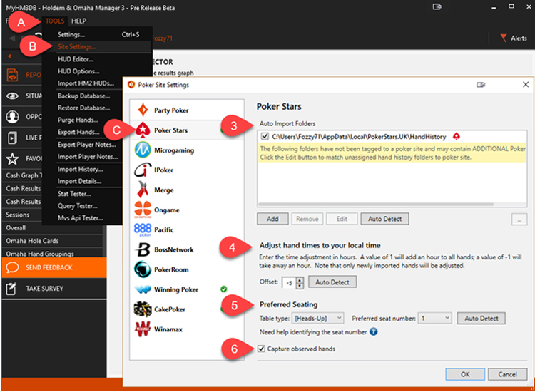This screenshot has height=392, width=535.
Task: Open the HELP menu
Action: coord(78,21)
